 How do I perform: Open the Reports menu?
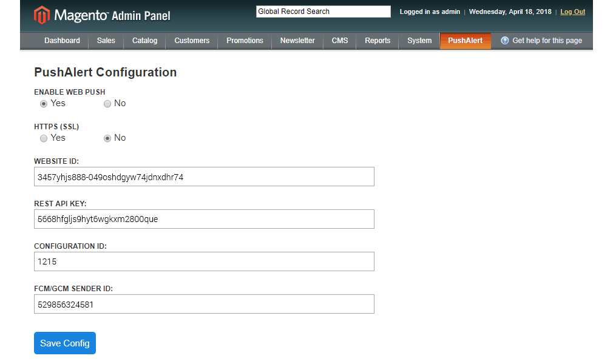click(378, 41)
